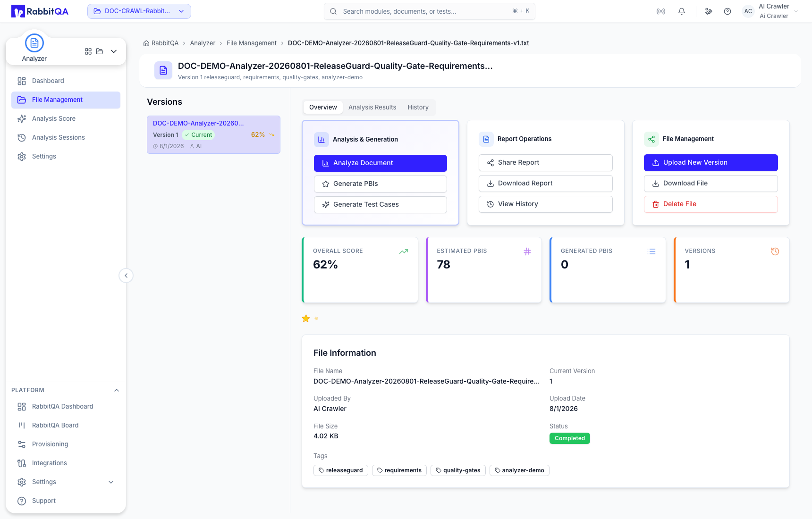This screenshot has width=812, height=519.
Task: Open Support in the sidebar
Action: (x=66, y=501)
